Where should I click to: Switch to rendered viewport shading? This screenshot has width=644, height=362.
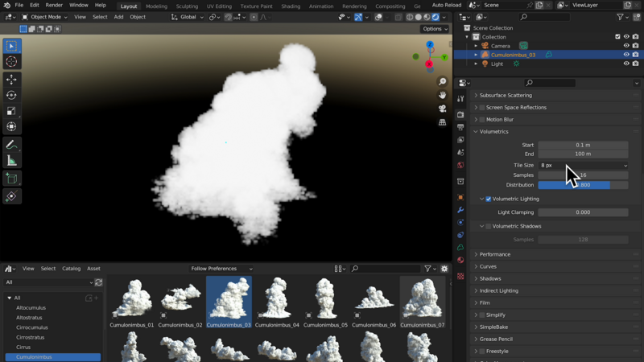[x=436, y=17]
